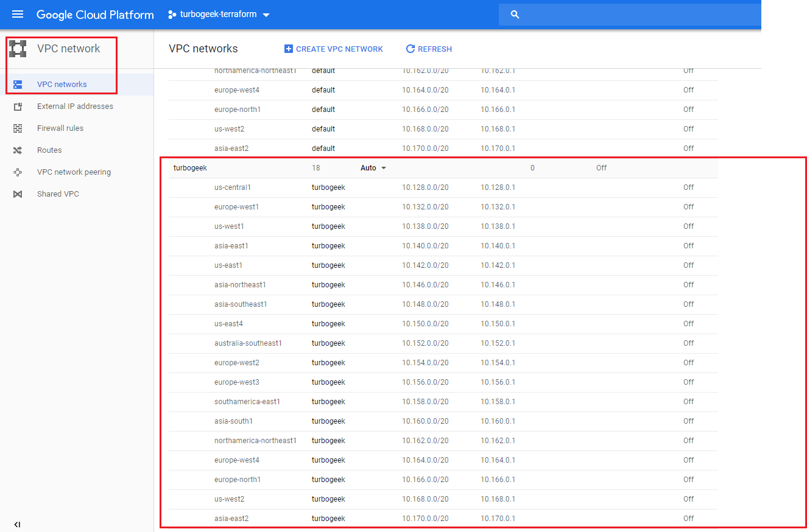Viewport: 807px width, 532px height.
Task: Click us-east4 region name
Action: click(228, 324)
